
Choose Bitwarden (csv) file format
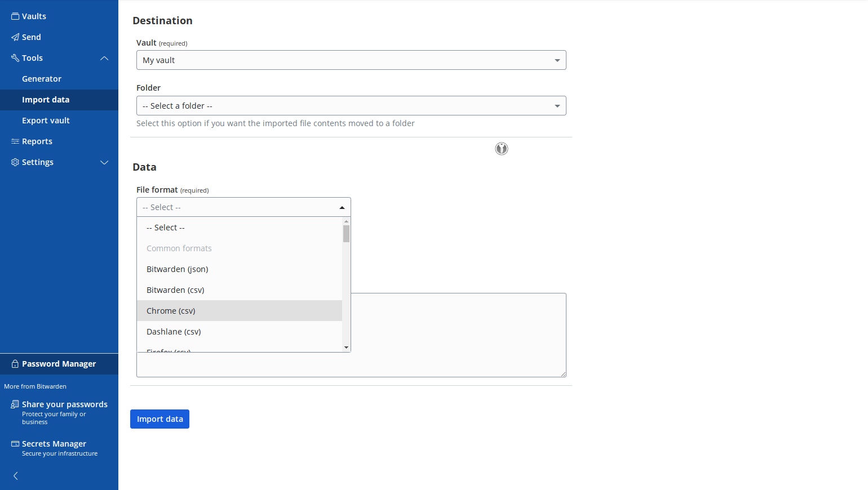240,290
